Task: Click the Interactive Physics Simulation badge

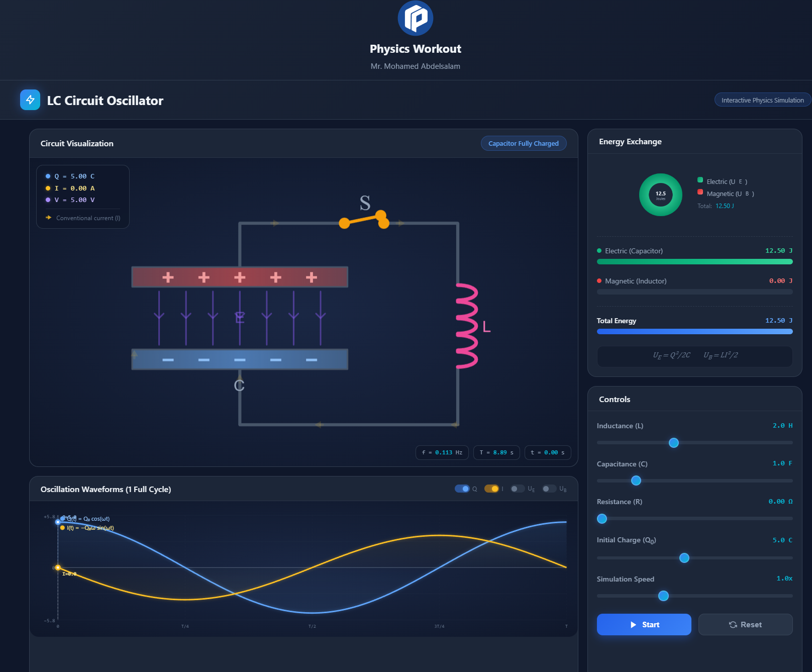Action: pos(762,100)
